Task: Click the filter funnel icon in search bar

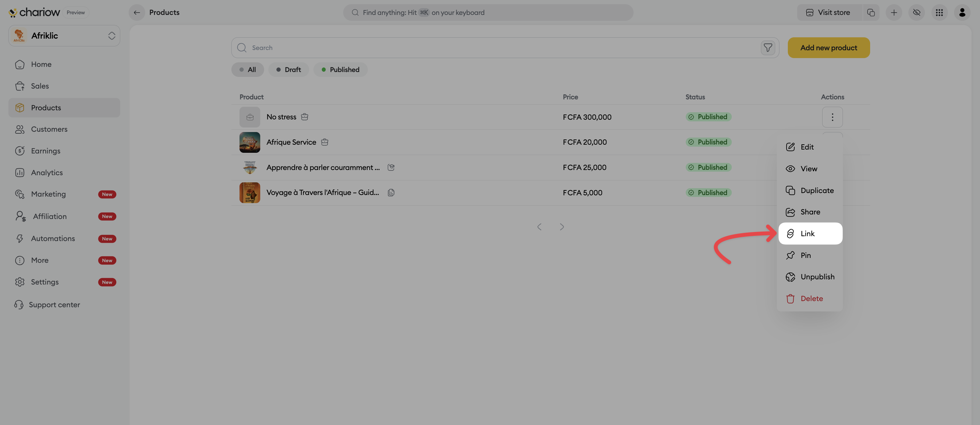Action: click(768, 48)
